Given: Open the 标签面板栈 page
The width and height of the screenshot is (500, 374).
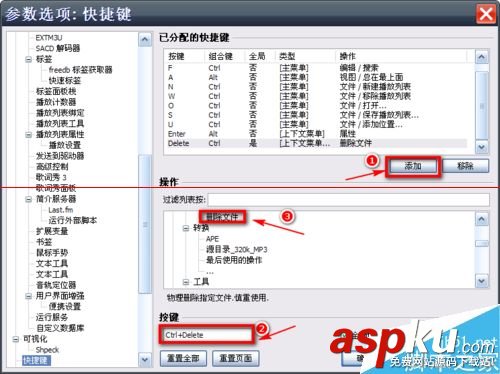Looking at the screenshot, I should coord(56,91).
